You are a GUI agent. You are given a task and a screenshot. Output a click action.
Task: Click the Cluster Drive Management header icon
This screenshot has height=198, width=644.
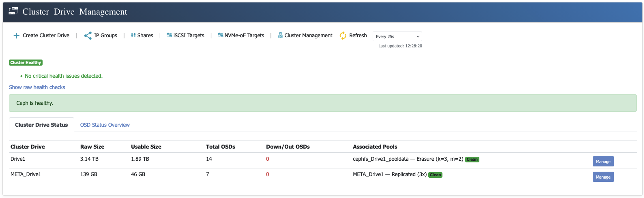[13, 11]
